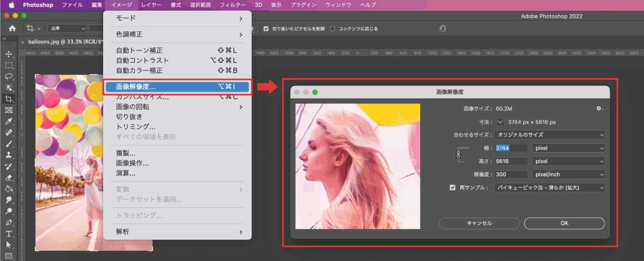Choose the Brush tool
This screenshot has height=261, width=644.
tap(9, 144)
